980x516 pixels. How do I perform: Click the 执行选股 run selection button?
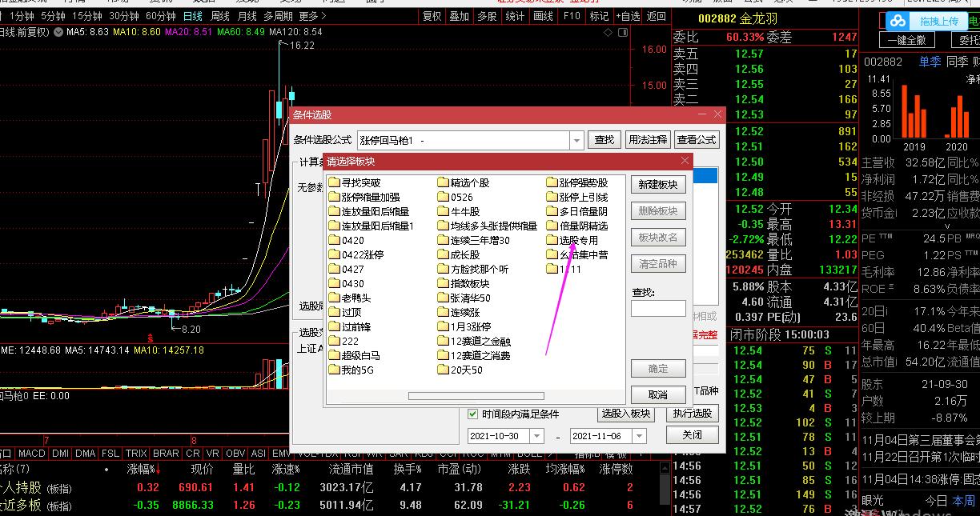693,414
